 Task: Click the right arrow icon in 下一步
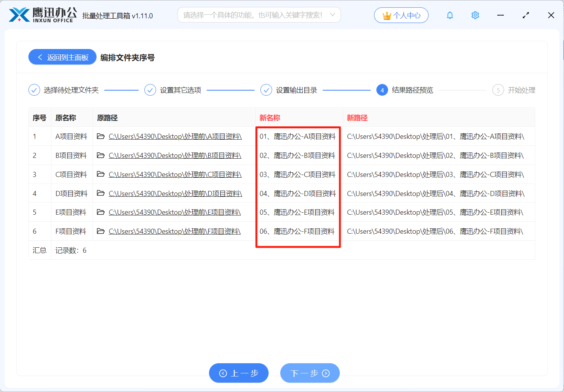[x=326, y=373]
